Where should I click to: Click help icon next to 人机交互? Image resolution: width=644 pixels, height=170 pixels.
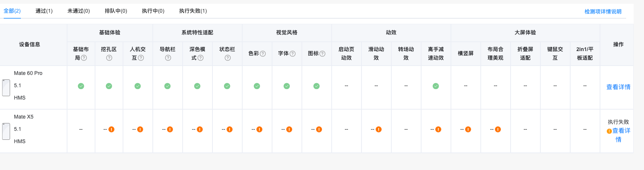pyautogui.click(x=141, y=58)
